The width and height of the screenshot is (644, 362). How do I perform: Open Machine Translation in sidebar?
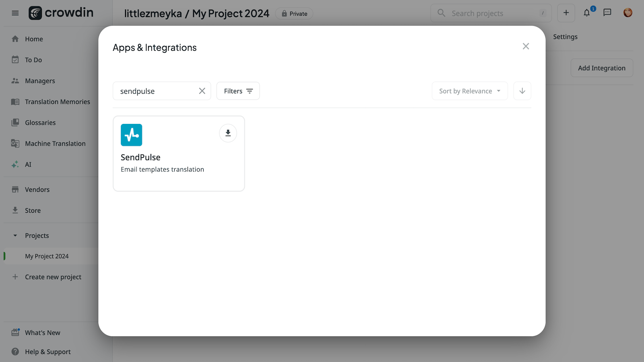55,144
